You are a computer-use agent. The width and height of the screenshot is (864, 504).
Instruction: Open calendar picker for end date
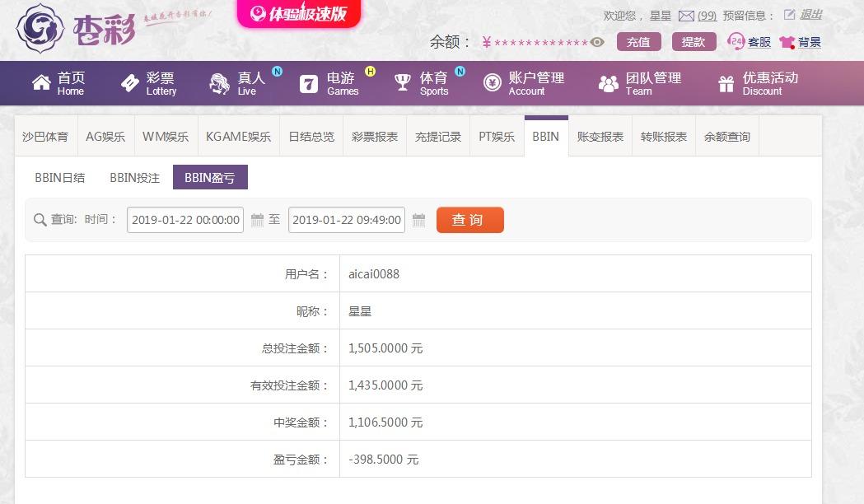[418, 220]
